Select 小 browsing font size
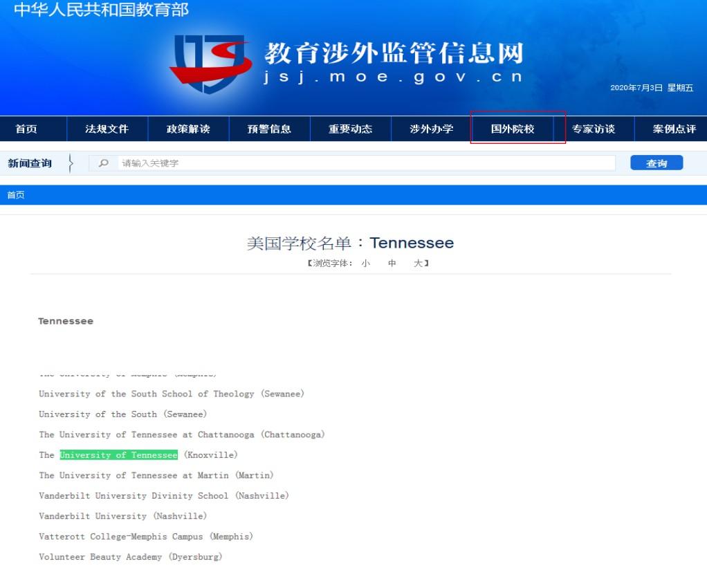 pos(365,264)
